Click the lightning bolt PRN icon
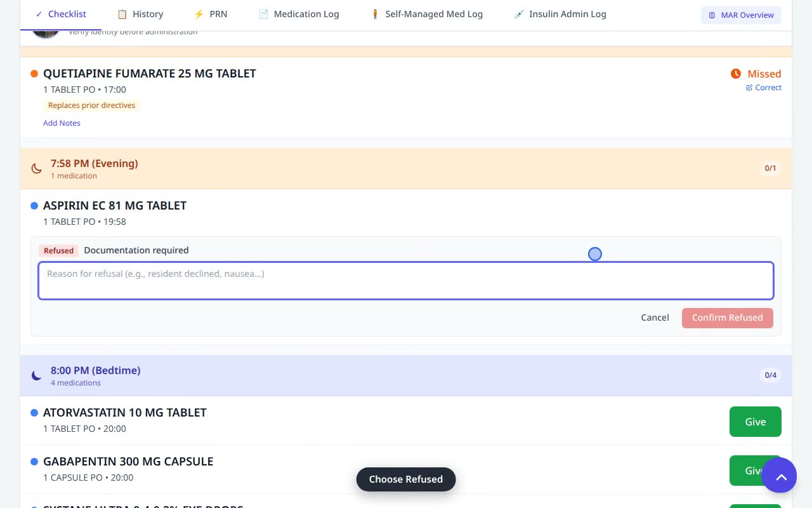This screenshot has height=508, width=812. click(199, 14)
